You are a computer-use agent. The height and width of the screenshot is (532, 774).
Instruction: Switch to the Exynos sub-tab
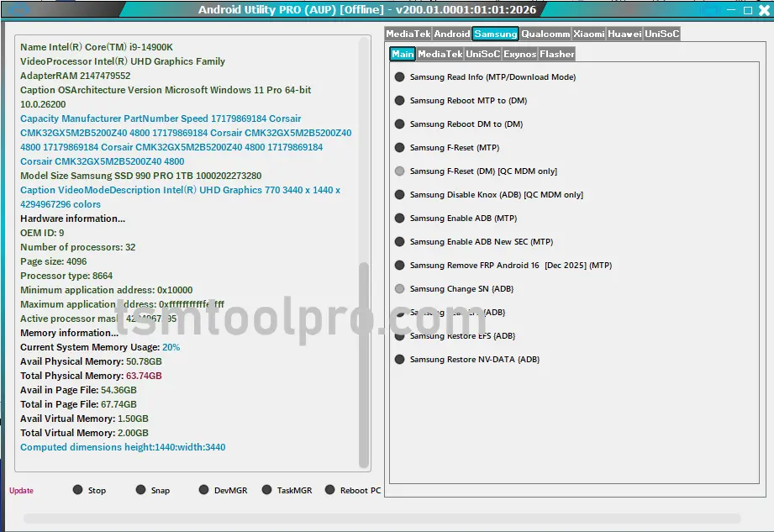pos(520,55)
